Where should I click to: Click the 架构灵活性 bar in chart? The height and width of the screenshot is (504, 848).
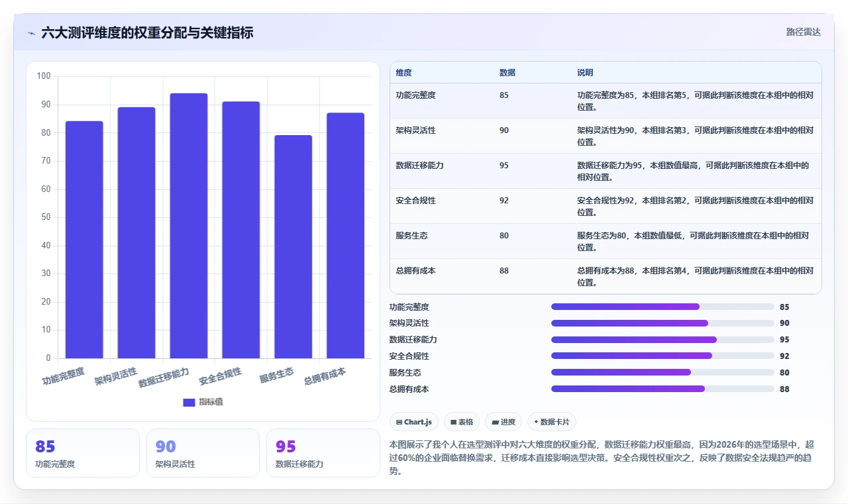[x=136, y=232]
